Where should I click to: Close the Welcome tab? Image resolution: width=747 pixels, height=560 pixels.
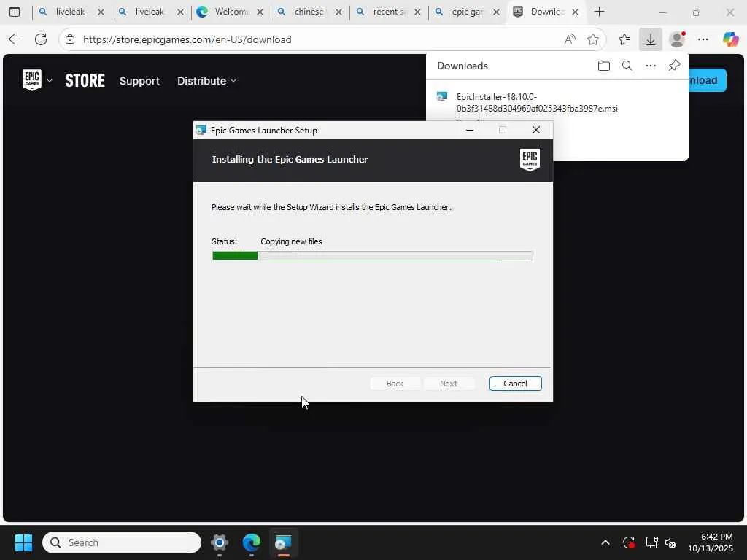coord(260,12)
